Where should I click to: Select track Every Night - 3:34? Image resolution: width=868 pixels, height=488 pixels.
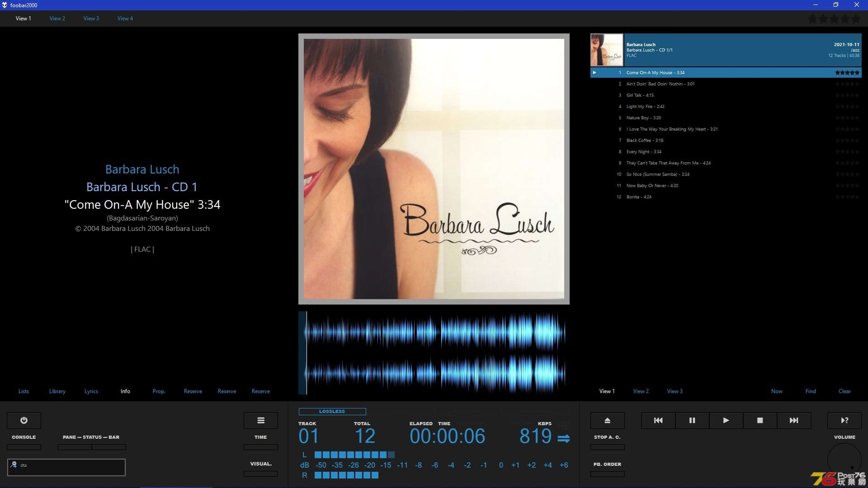(x=726, y=152)
